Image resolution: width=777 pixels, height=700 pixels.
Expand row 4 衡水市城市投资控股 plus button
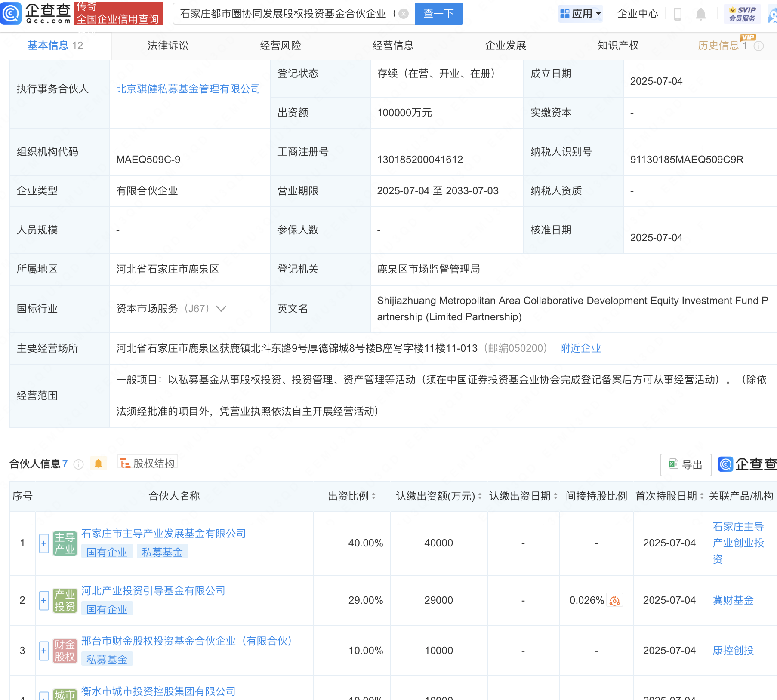click(44, 696)
